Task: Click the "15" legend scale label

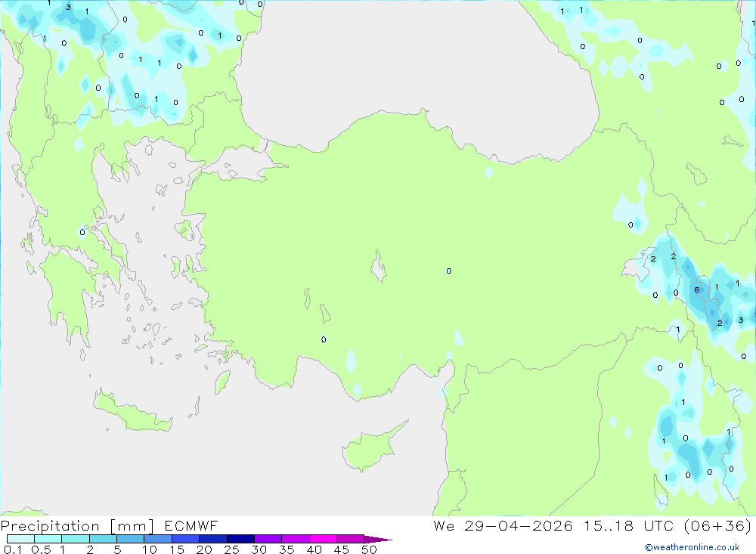Action: (x=177, y=549)
